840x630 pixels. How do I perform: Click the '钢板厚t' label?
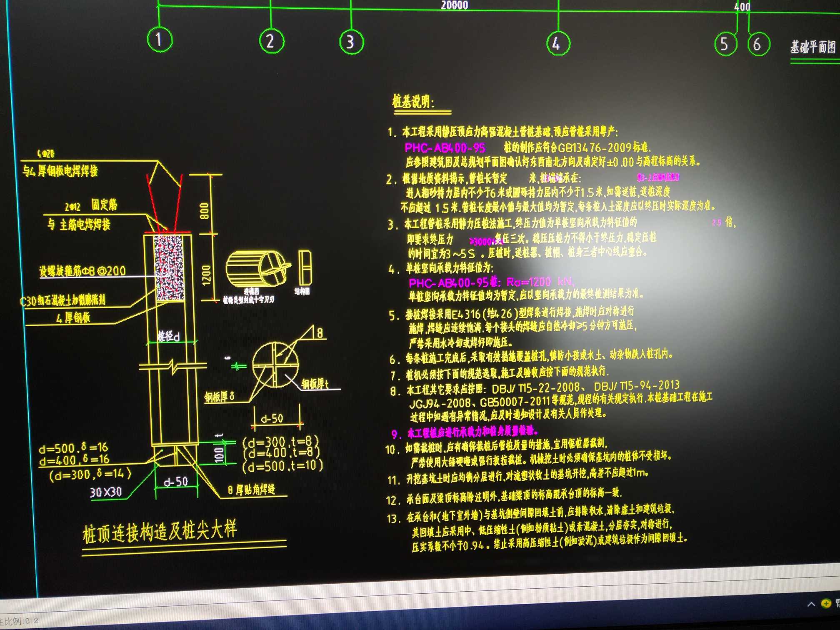click(315, 383)
